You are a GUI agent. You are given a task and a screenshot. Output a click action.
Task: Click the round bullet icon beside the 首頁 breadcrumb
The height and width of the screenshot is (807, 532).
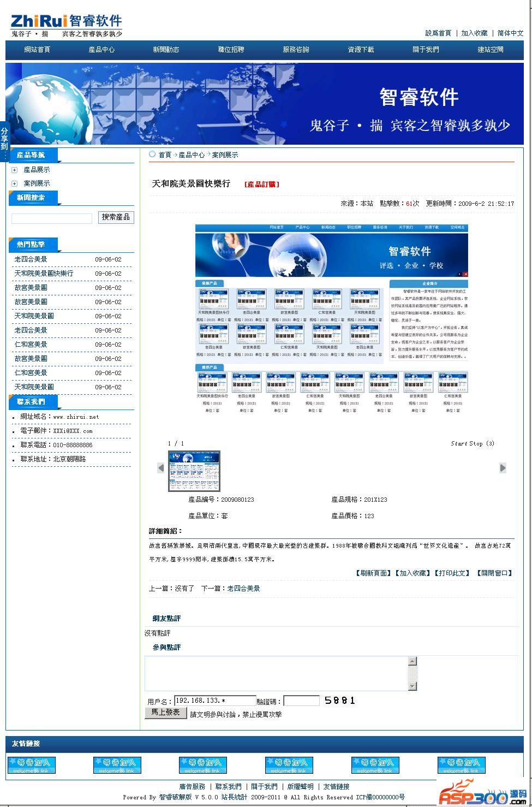[153, 155]
